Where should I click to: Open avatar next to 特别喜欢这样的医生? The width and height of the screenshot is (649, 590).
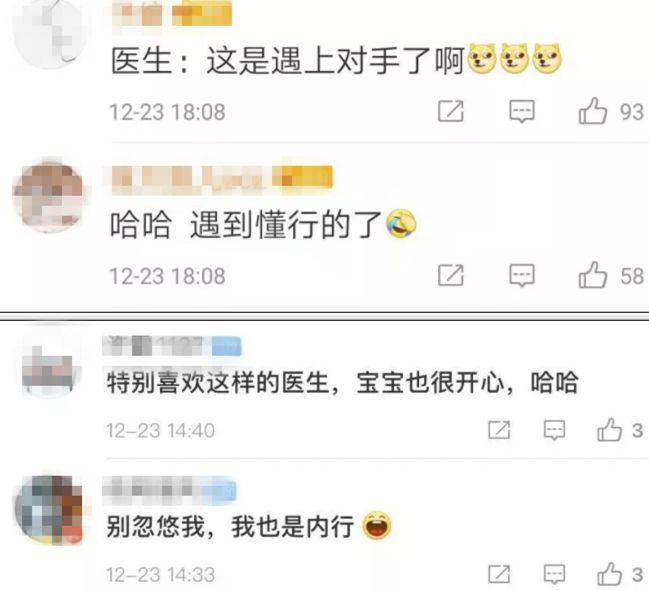(49, 366)
